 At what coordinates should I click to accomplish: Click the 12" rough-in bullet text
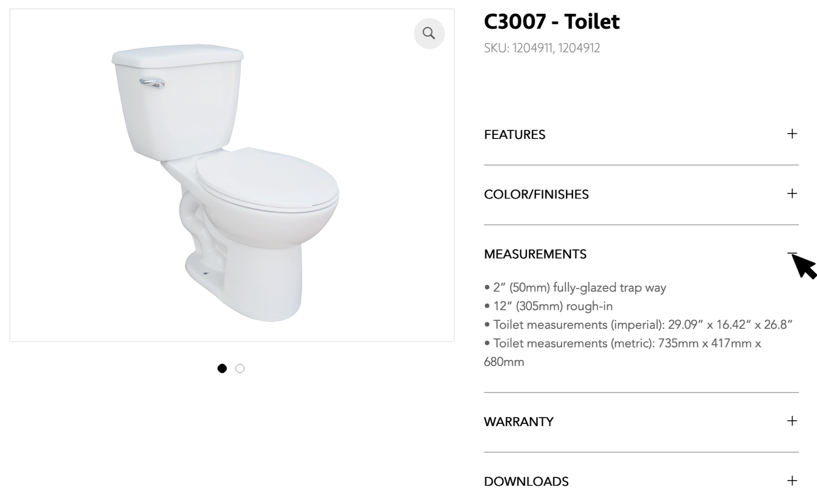pos(552,306)
